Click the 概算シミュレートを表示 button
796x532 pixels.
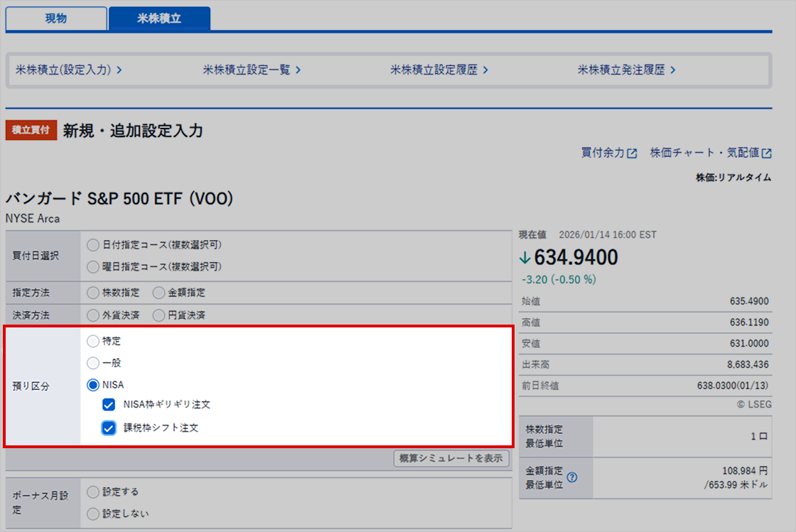[x=452, y=458]
